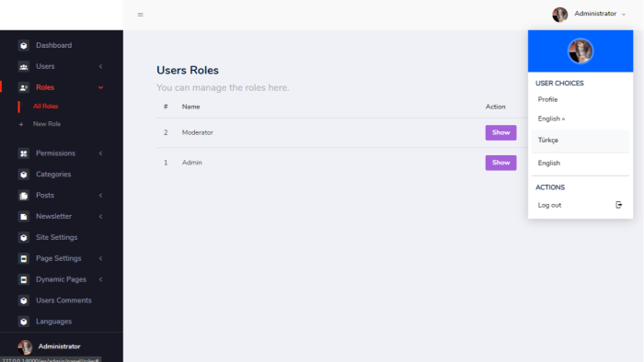Click the Administrator avatar at sidebar bottom
This screenshot has width=644, height=362.
click(25, 346)
